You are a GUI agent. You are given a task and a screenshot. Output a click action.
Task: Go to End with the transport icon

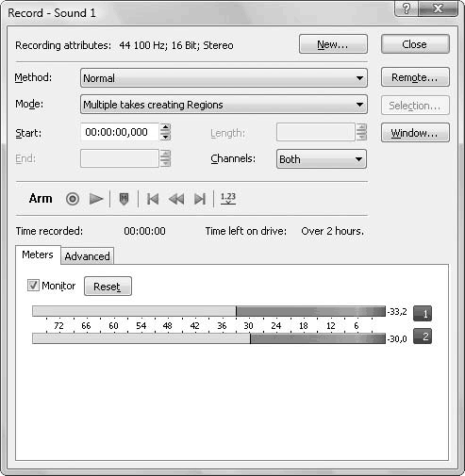click(x=200, y=199)
